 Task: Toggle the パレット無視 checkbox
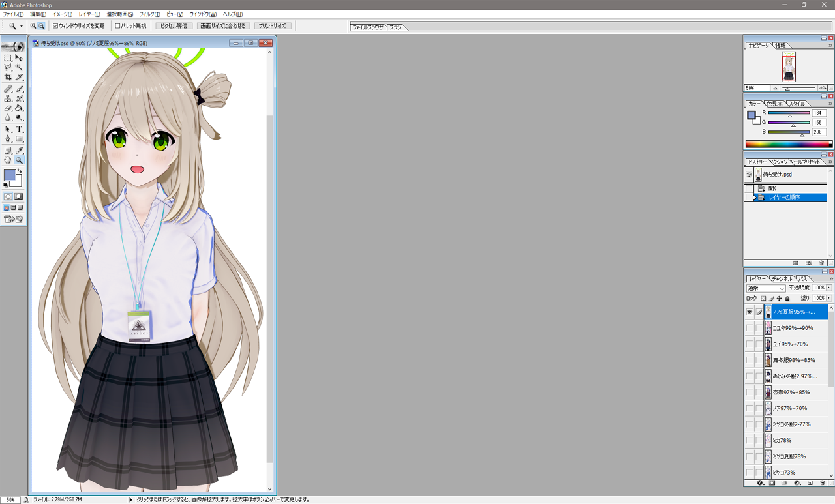[118, 26]
